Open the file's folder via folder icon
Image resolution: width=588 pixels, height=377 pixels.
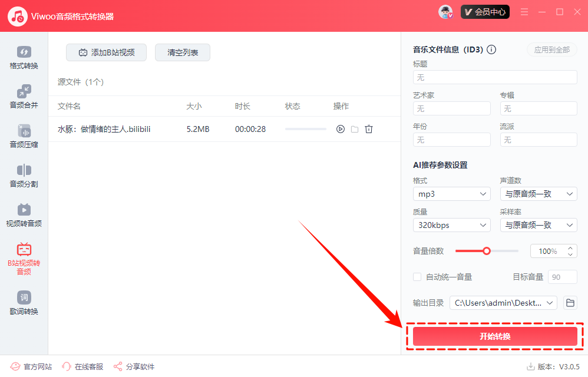tap(354, 128)
